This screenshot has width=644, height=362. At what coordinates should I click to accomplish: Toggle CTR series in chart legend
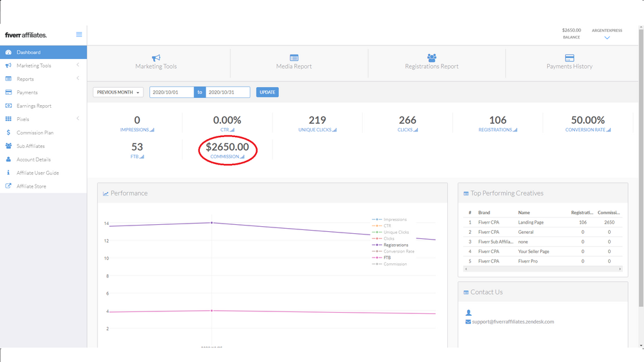(x=381, y=226)
